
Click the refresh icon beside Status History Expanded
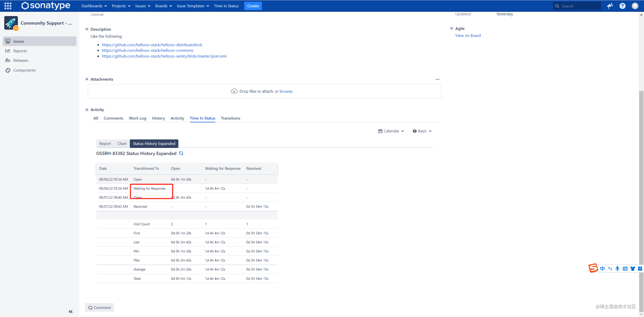(181, 153)
